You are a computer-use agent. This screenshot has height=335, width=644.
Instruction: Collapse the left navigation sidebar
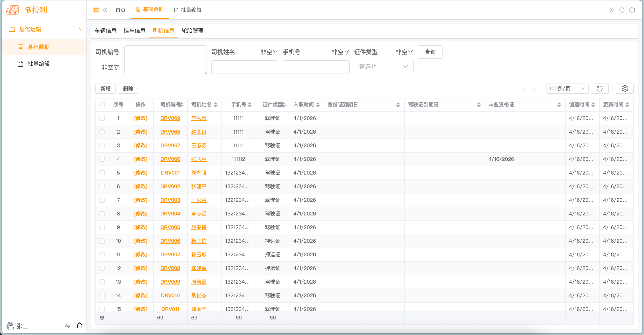click(96, 10)
